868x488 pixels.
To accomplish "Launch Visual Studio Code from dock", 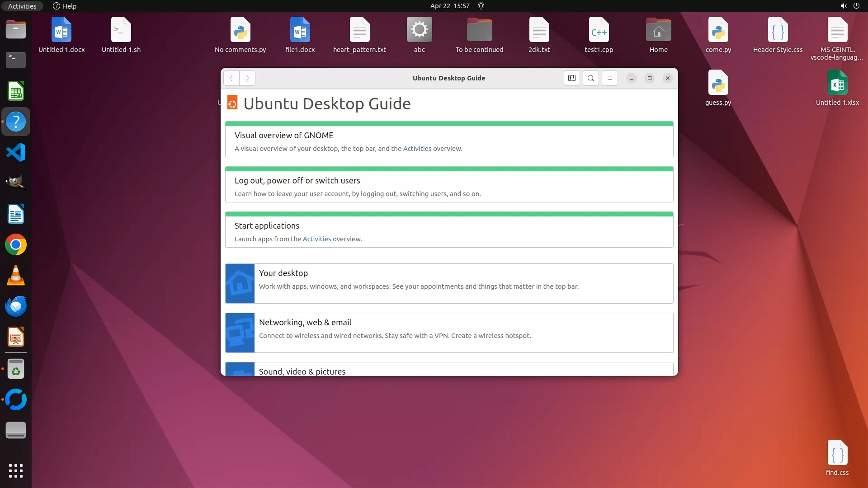I will [x=16, y=152].
